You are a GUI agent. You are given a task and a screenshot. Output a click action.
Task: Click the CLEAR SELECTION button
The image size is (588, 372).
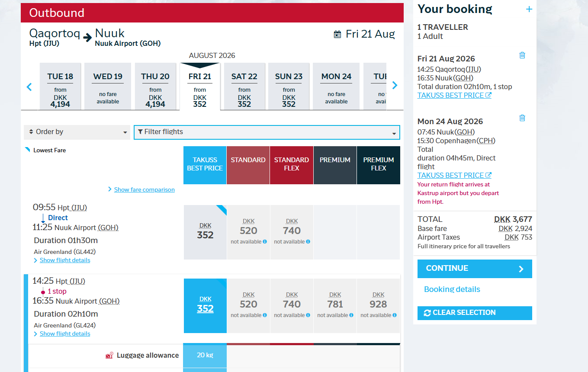(x=474, y=313)
